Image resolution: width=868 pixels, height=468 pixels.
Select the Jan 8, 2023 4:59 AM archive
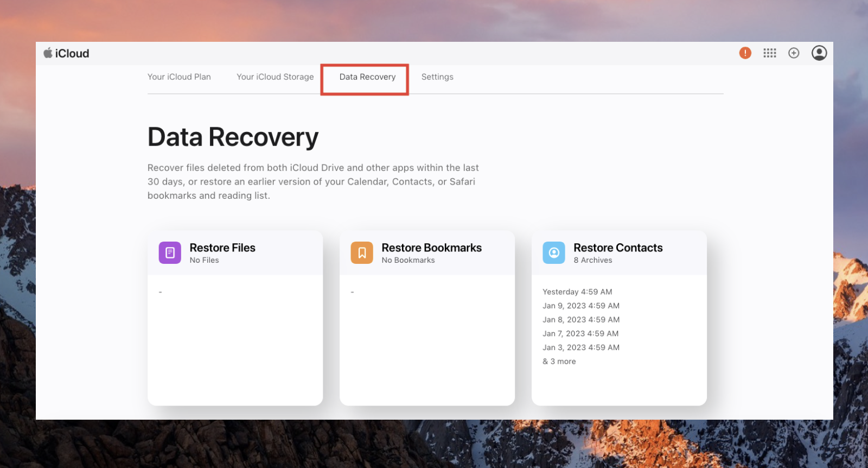tap(581, 320)
